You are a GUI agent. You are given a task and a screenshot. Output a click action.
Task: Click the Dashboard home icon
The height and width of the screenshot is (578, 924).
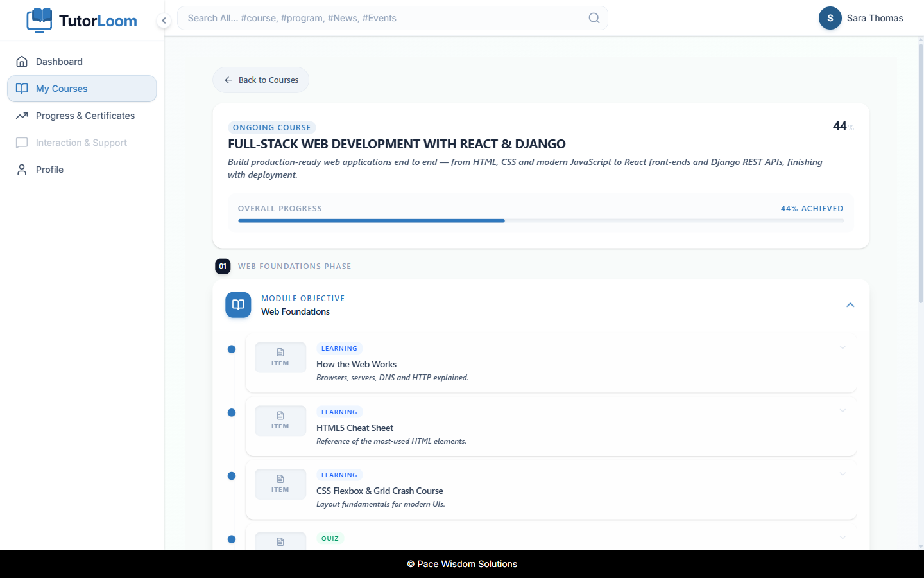22,62
